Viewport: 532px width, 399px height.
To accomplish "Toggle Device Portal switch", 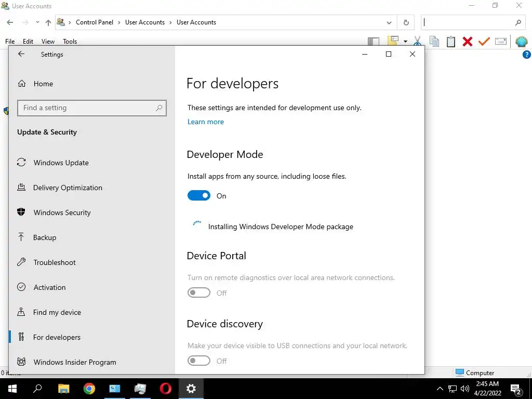I will tap(199, 292).
